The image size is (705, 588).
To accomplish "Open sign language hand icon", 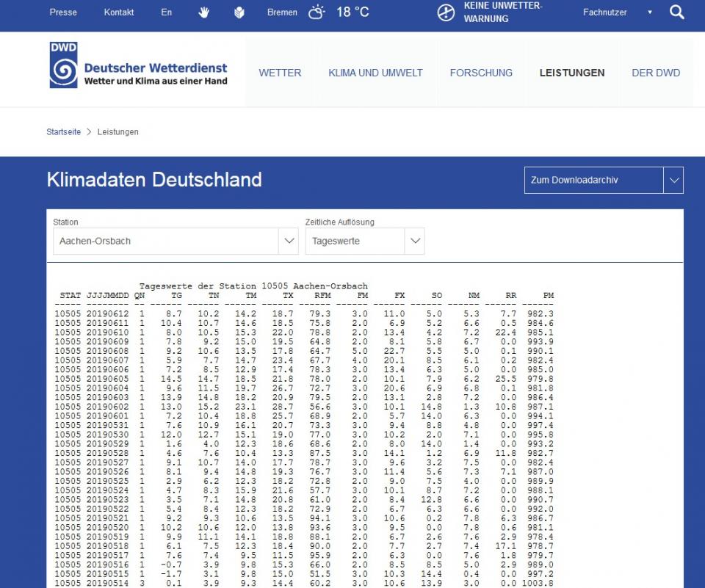I will [x=204, y=12].
